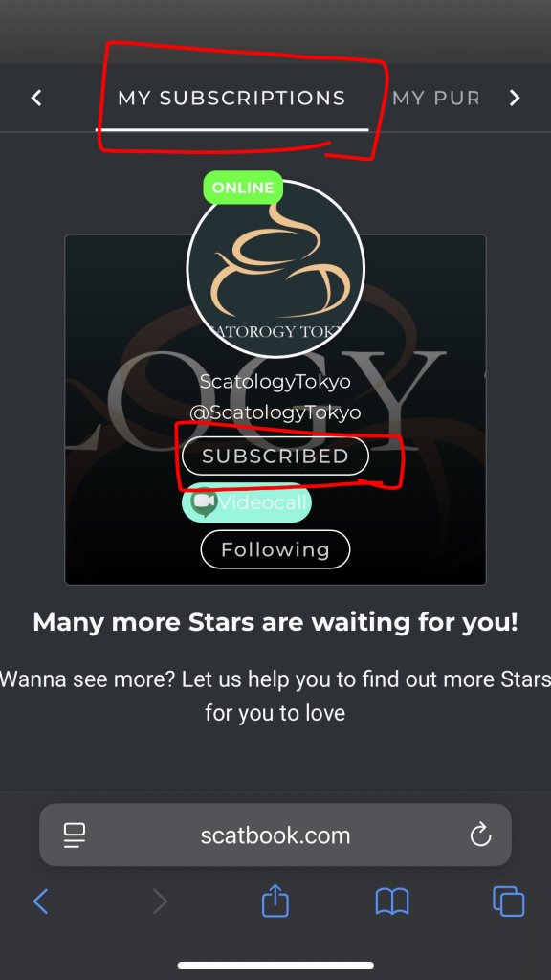Viewport: 551px width, 980px height.
Task: Click the green ONLINE status badge
Action: pos(243,188)
